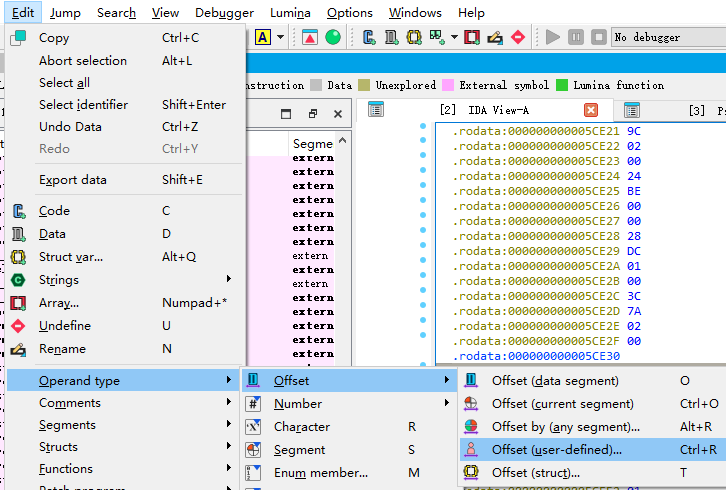
Task: Choose Abort selection entry
Action: pyautogui.click(x=125, y=61)
